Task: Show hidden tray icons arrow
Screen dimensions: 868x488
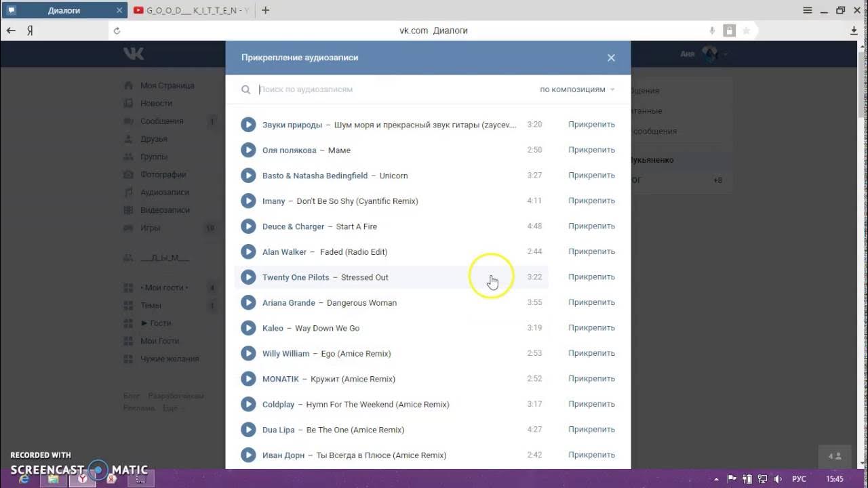Action: [x=717, y=479]
